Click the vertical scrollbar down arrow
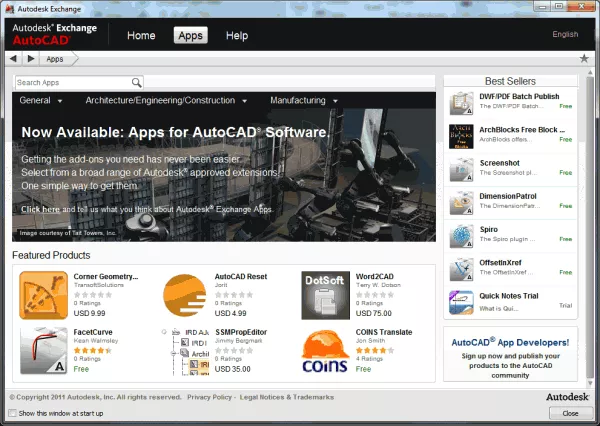Image resolution: width=600 pixels, height=426 pixels. pos(590,383)
